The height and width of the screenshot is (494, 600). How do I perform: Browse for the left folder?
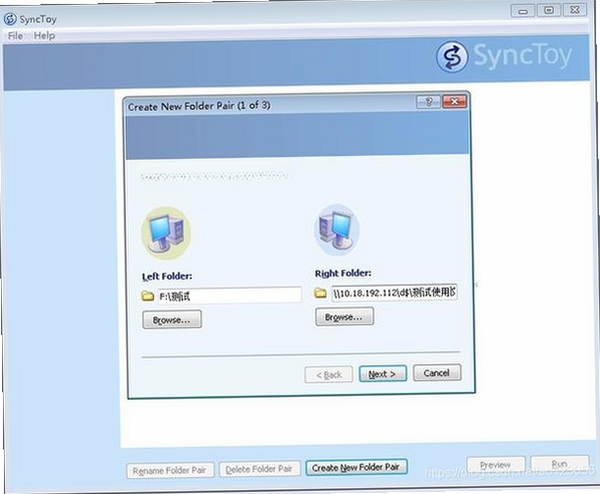pos(172,320)
